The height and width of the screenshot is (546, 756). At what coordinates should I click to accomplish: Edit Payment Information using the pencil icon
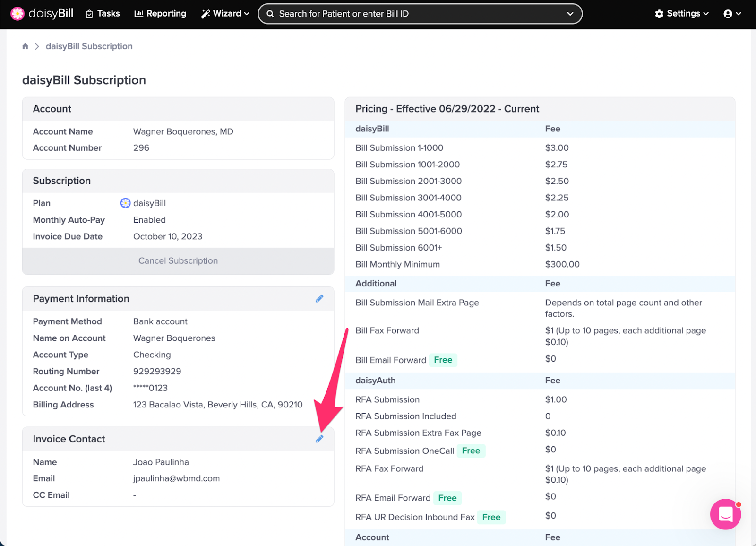[319, 299]
